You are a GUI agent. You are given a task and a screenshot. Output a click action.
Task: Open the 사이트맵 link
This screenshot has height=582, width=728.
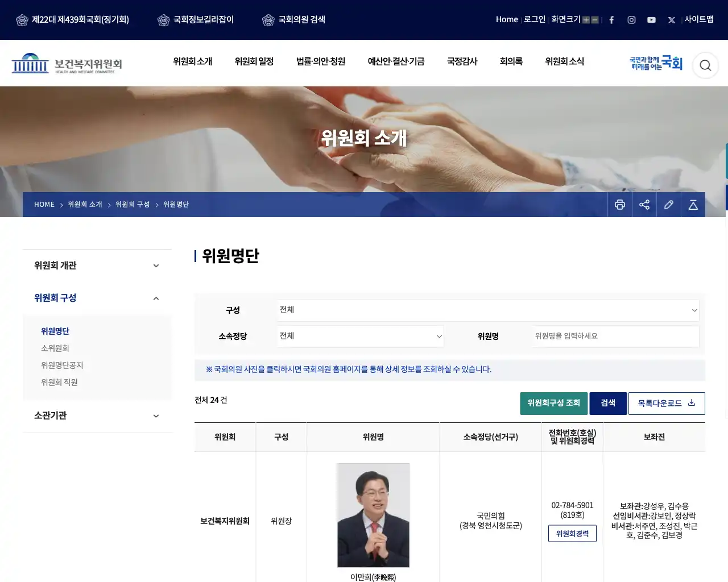699,19
